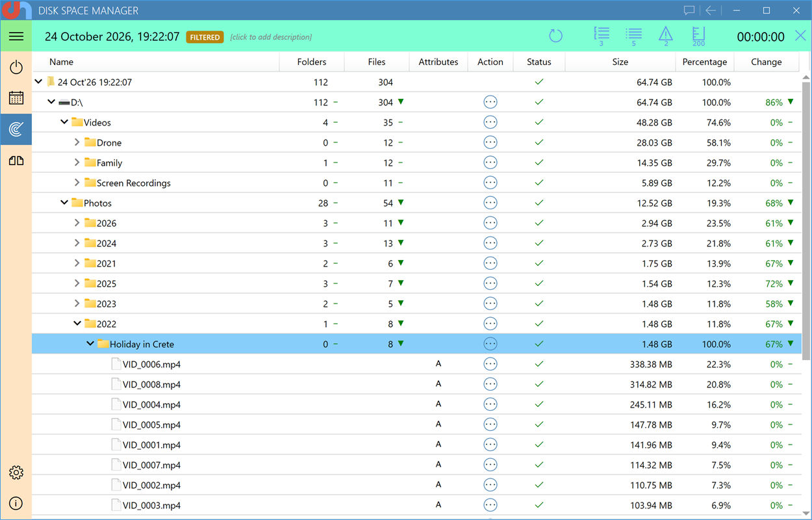Collapse the Photos folder
The height and width of the screenshot is (520, 812).
click(x=64, y=203)
